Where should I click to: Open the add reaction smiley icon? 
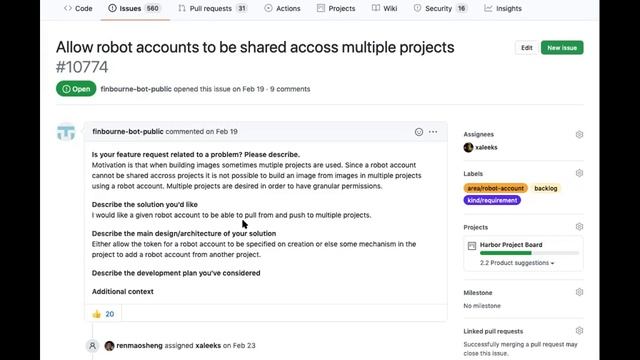click(418, 132)
